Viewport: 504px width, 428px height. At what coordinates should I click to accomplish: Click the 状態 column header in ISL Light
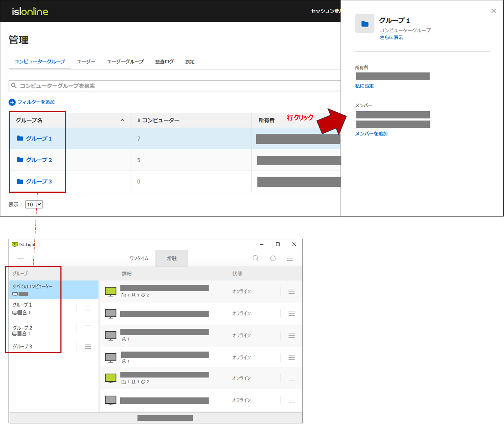(237, 274)
